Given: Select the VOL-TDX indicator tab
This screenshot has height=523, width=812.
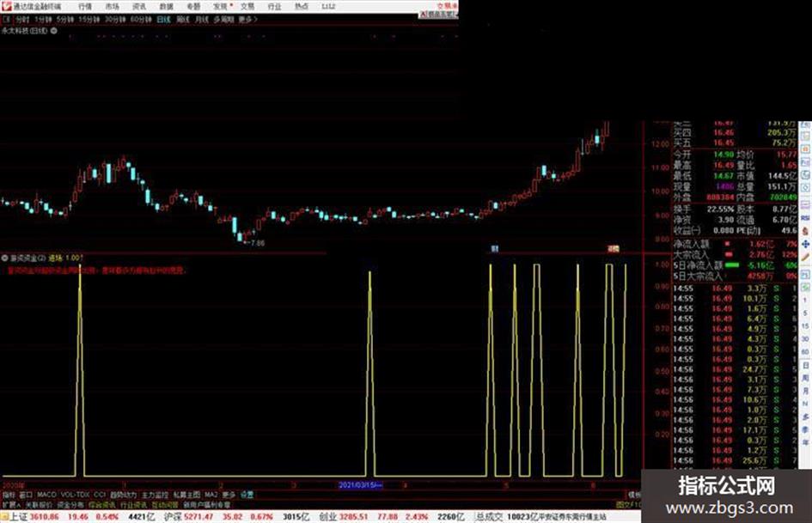Looking at the screenshot, I should tap(75, 495).
